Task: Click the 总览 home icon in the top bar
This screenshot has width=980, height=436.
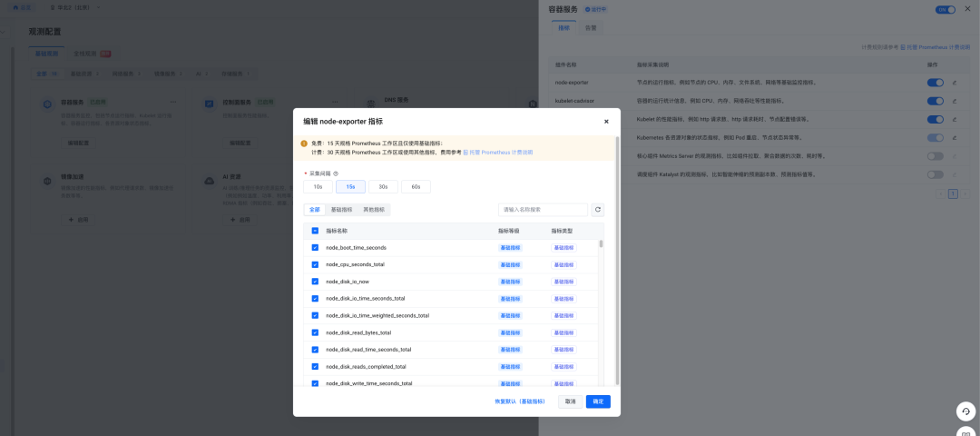Action: (x=15, y=7)
